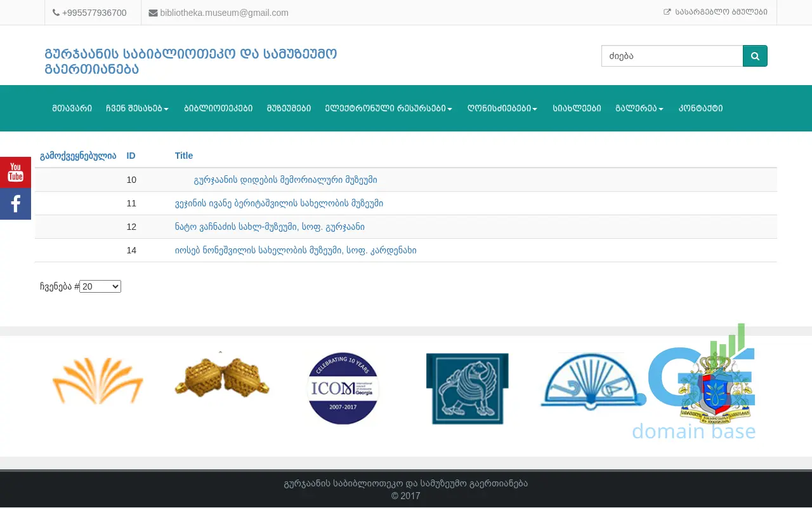Open the blue lion emblem logo
Screen dimensions: 812x508
click(x=468, y=389)
